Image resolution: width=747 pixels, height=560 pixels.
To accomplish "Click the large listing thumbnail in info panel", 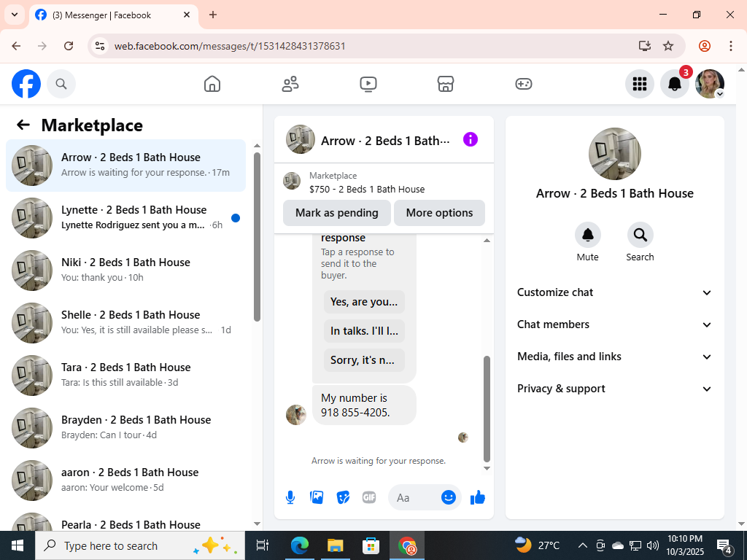I will click(614, 154).
